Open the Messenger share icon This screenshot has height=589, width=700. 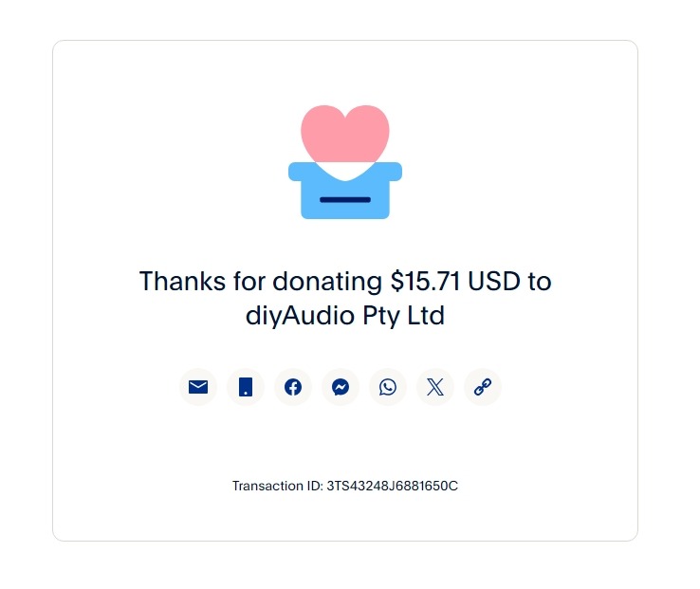341,387
